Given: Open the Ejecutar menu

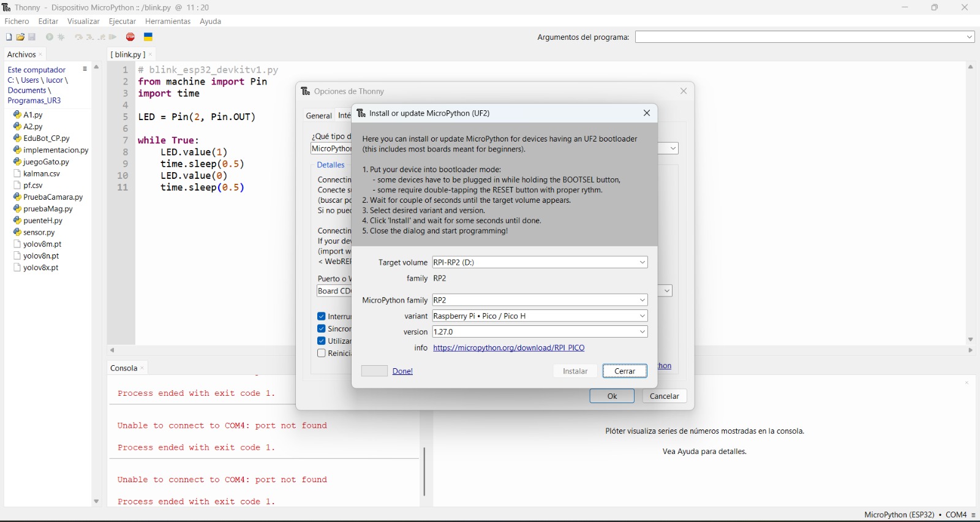Looking at the screenshot, I should click(x=123, y=21).
